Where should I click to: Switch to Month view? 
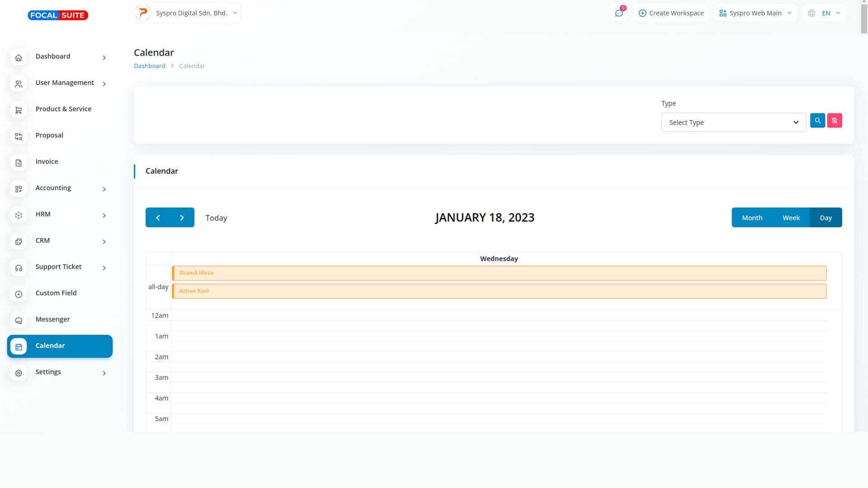[x=752, y=218]
